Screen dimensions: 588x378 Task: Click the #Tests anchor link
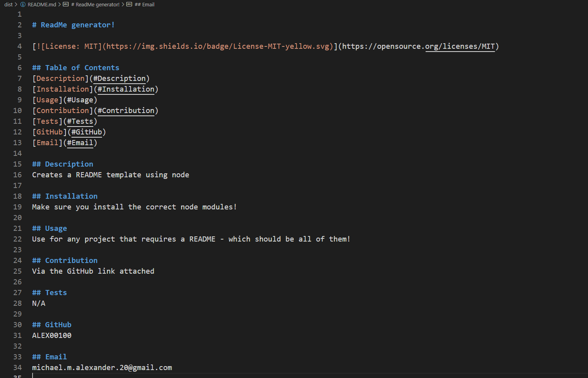point(79,121)
